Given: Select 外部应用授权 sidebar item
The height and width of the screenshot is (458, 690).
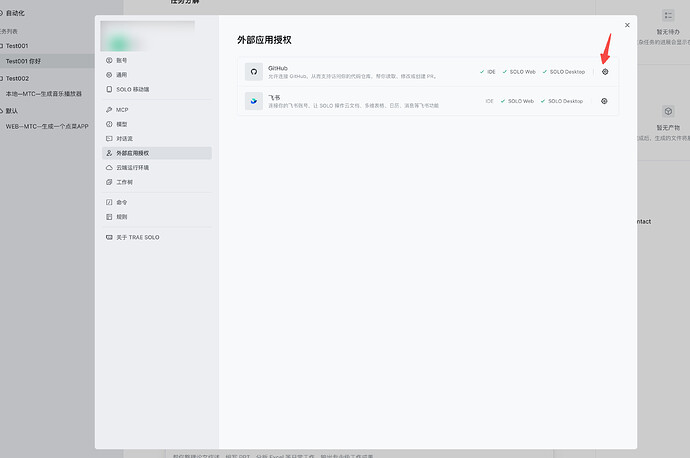Looking at the screenshot, I should 157,153.
